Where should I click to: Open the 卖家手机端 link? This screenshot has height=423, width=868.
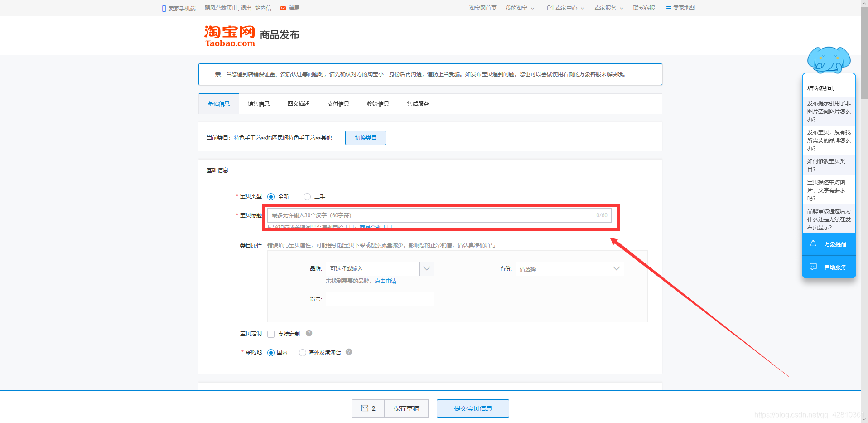tap(182, 9)
